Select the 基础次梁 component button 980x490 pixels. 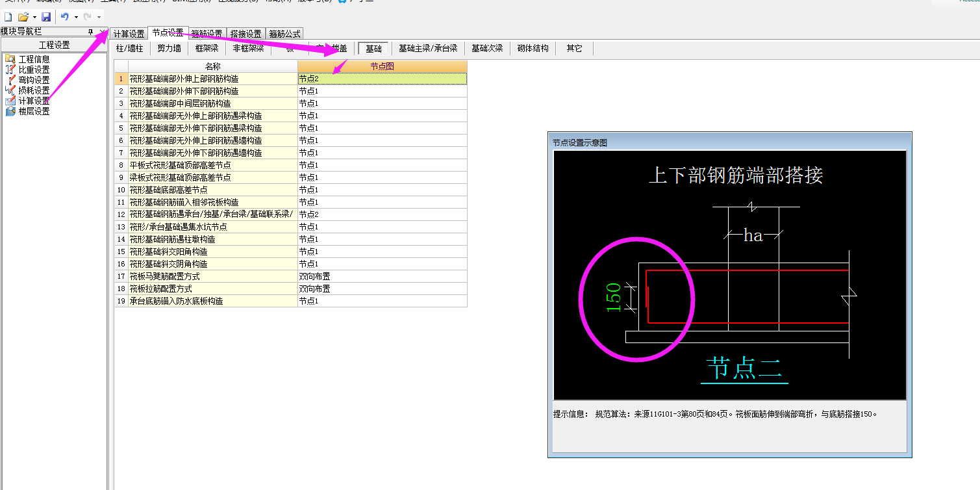487,48
